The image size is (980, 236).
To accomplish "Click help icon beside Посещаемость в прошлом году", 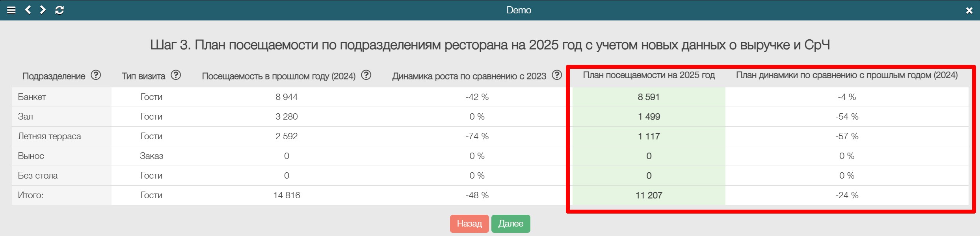I will pyautogui.click(x=366, y=75).
